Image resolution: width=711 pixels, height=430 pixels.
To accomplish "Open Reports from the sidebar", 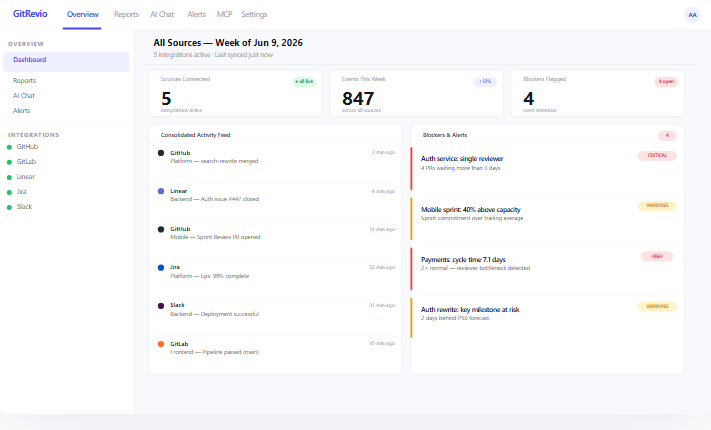I will point(24,81).
